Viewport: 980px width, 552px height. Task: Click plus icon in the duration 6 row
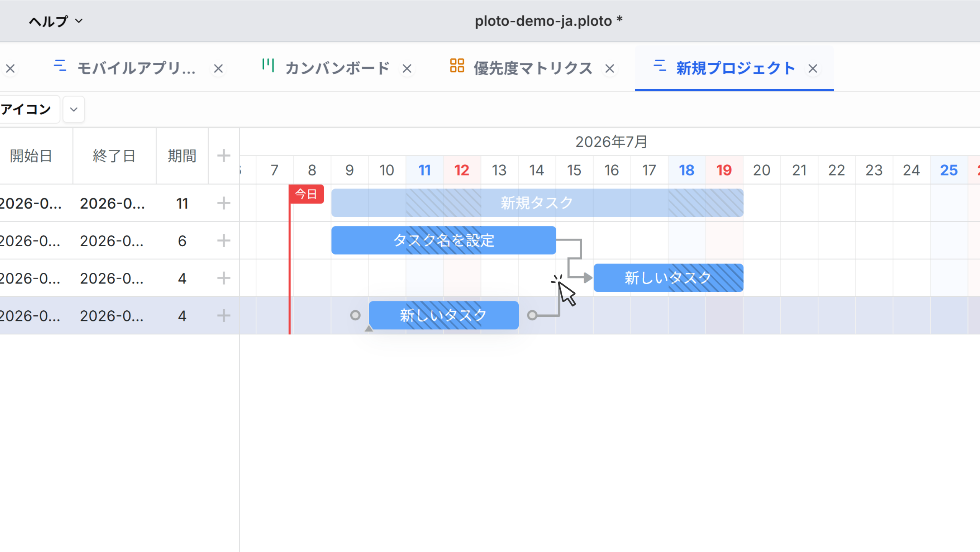pyautogui.click(x=224, y=241)
